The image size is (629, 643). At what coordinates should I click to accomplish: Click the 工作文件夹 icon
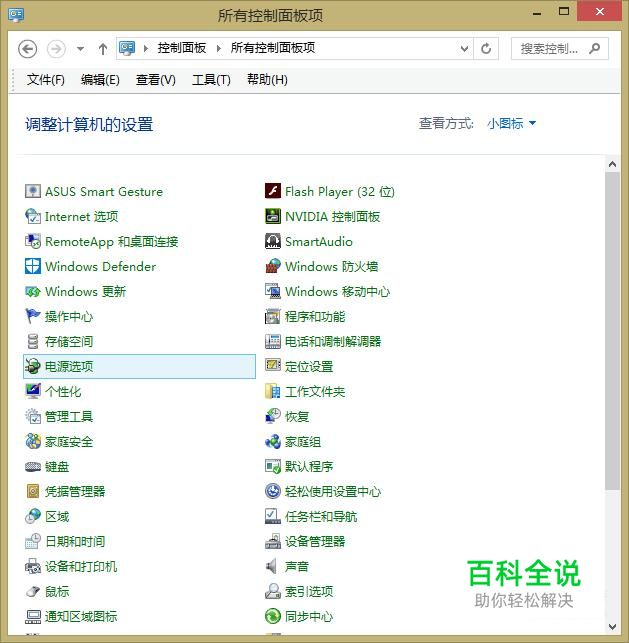point(273,391)
